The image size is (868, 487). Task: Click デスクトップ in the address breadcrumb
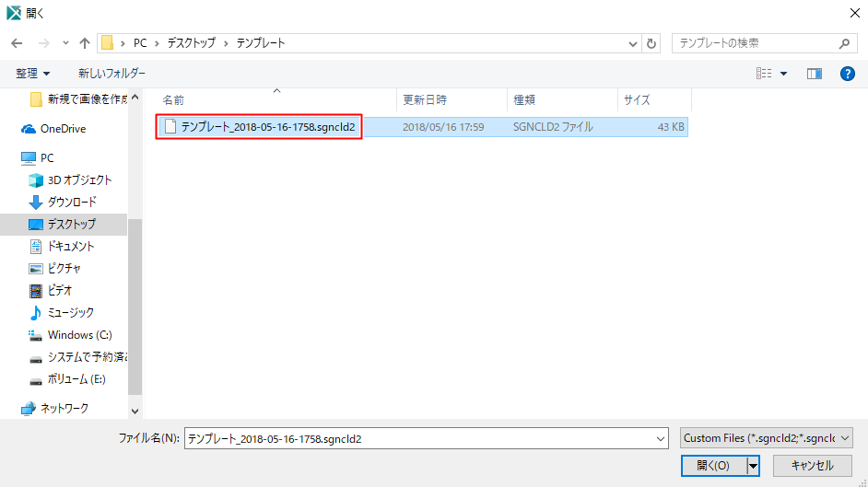[x=192, y=43]
